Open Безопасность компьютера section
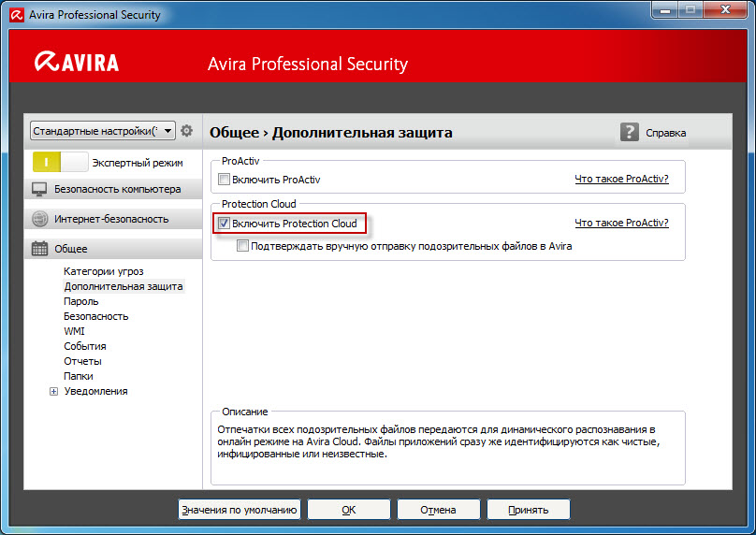This screenshot has width=756, height=535. click(x=113, y=190)
